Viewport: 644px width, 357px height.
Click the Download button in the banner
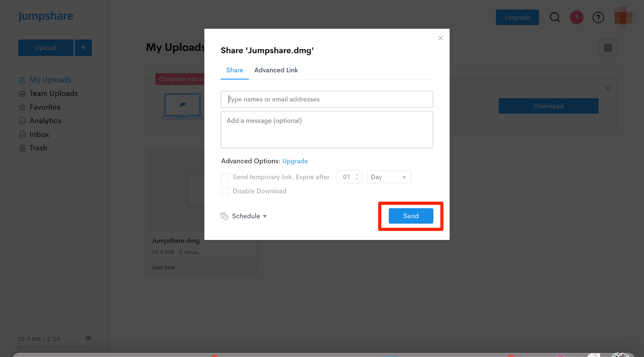point(548,106)
